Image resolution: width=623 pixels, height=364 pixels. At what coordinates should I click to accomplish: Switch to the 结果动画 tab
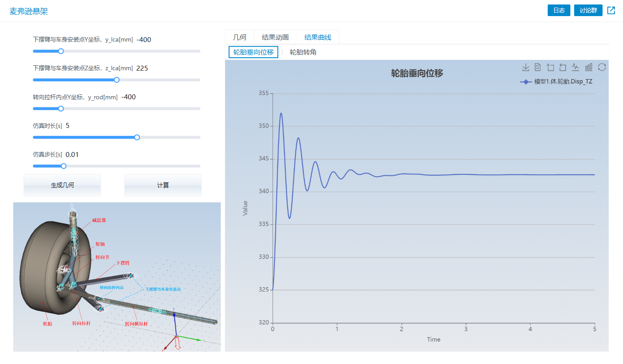click(x=275, y=37)
